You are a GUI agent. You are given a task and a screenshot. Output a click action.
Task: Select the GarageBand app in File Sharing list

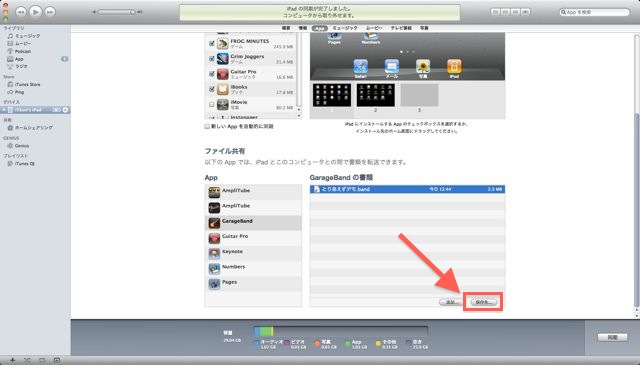[253, 223]
